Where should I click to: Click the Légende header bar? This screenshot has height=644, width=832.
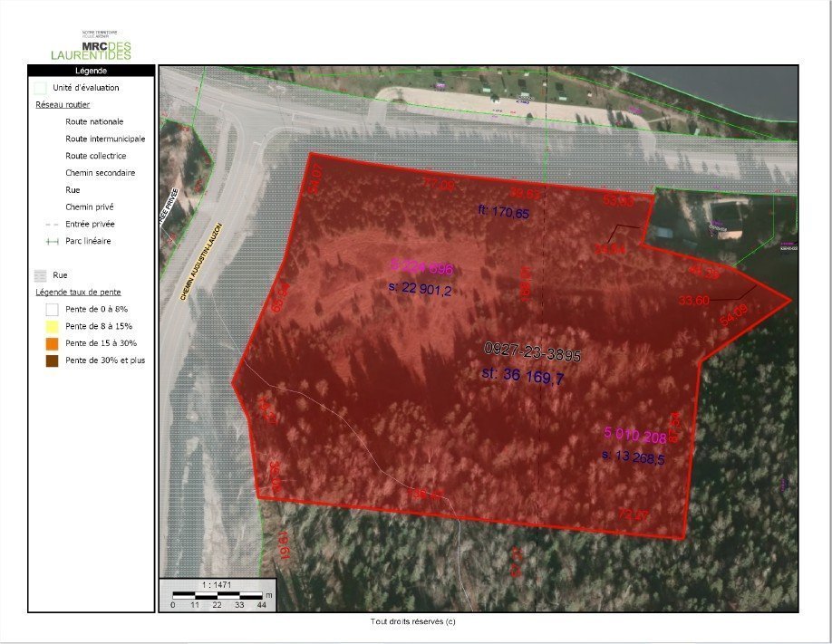pyautogui.click(x=92, y=70)
